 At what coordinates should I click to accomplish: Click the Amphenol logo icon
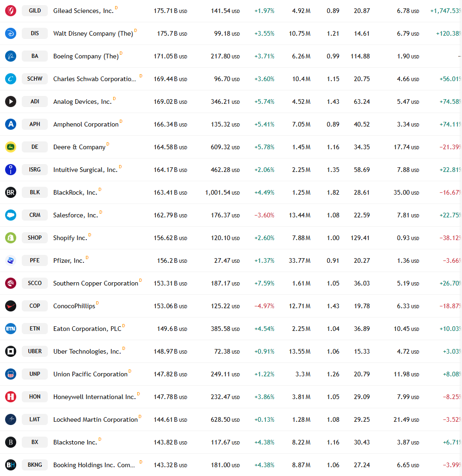[11, 124]
